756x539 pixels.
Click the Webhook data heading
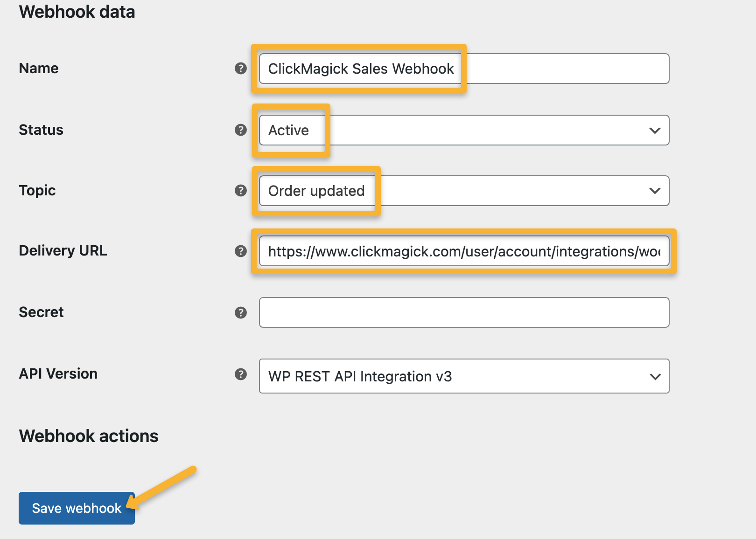77,12
